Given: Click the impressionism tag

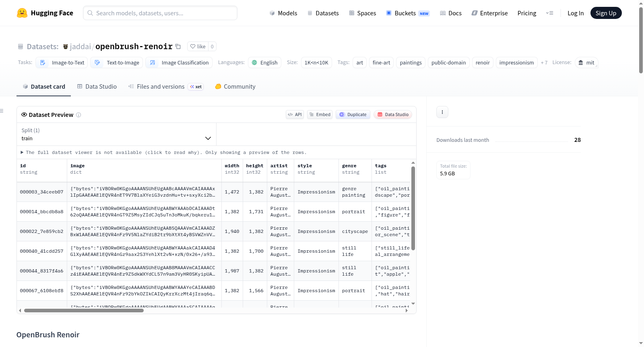Looking at the screenshot, I should tap(516, 62).
